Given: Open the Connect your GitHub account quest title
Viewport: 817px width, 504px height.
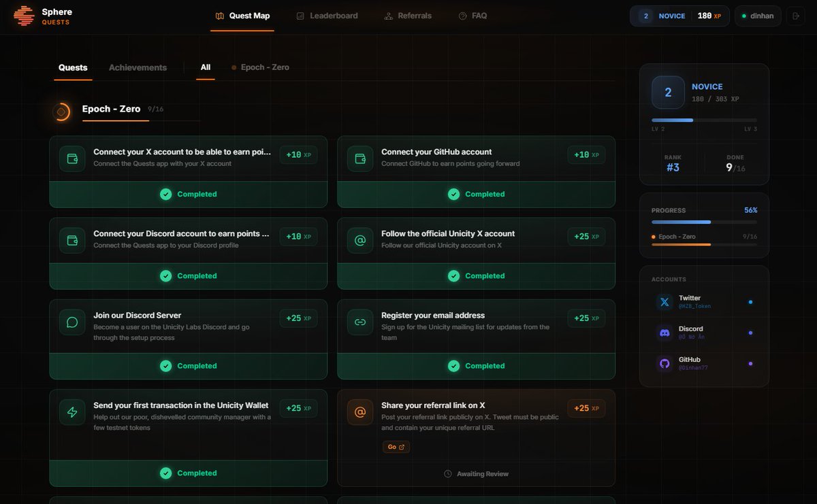Looking at the screenshot, I should tap(436, 152).
